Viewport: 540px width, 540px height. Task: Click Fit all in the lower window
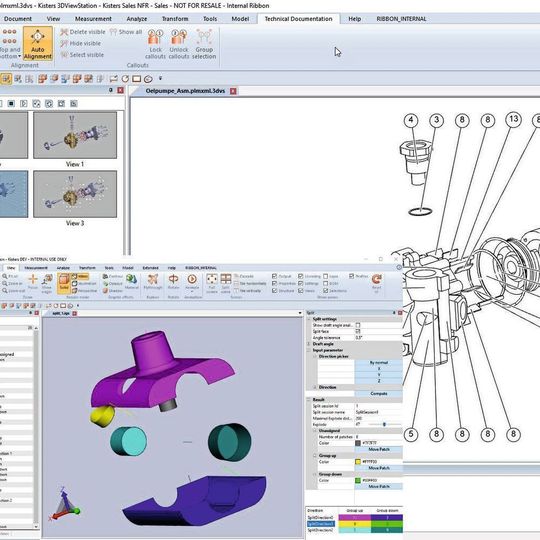tap(10, 276)
